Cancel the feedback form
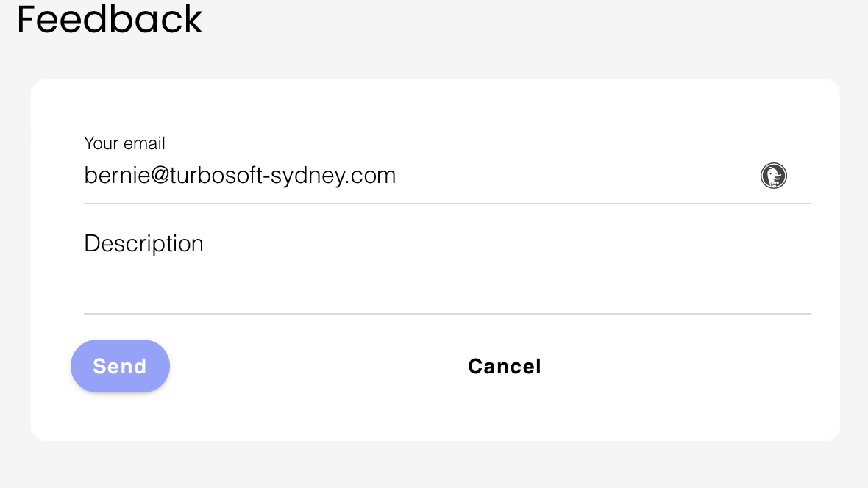Viewport: 868px width, 488px height. pos(505,366)
